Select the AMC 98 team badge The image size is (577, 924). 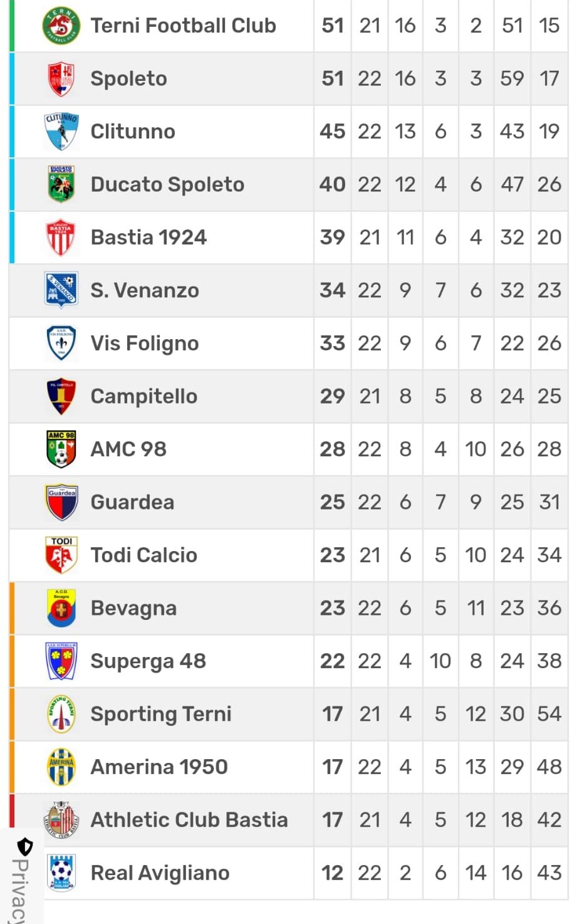(x=61, y=449)
